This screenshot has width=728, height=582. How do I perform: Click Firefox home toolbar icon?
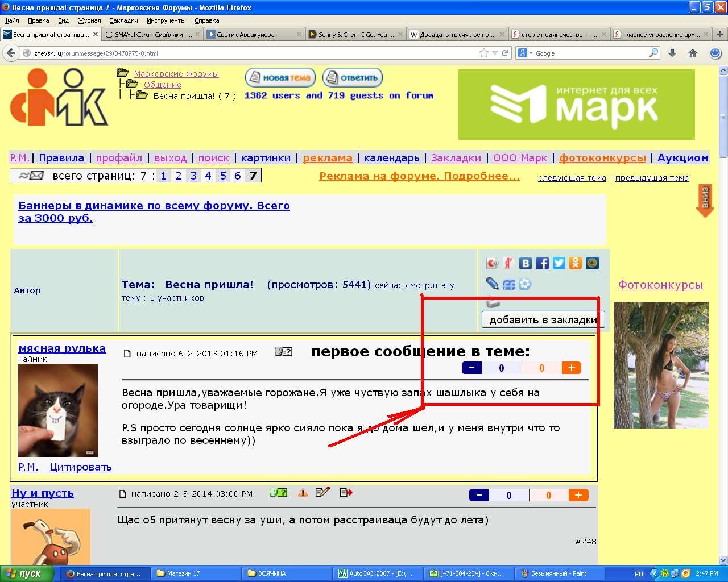pyautogui.click(x=693, y=53)
